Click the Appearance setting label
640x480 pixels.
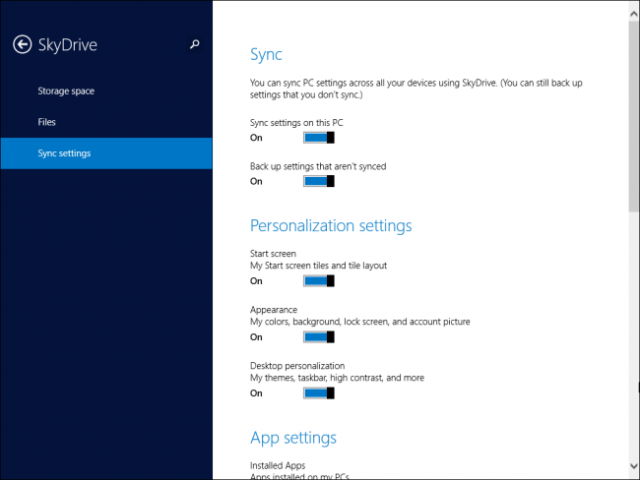point(273,310)
